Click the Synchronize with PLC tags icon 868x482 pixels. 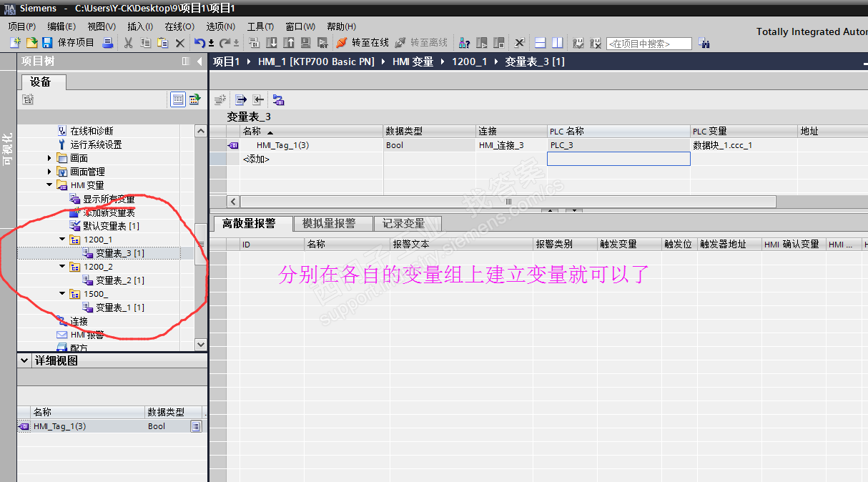point(278,100)
